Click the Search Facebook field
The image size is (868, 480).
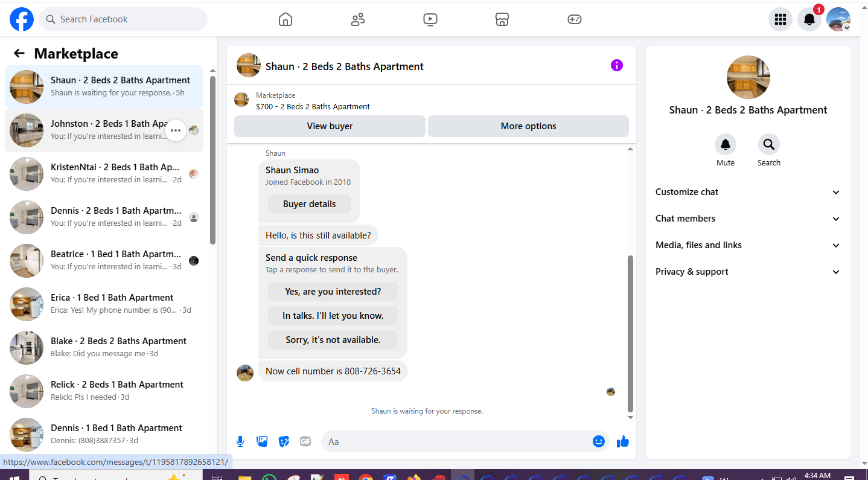[x=123, y=19]
